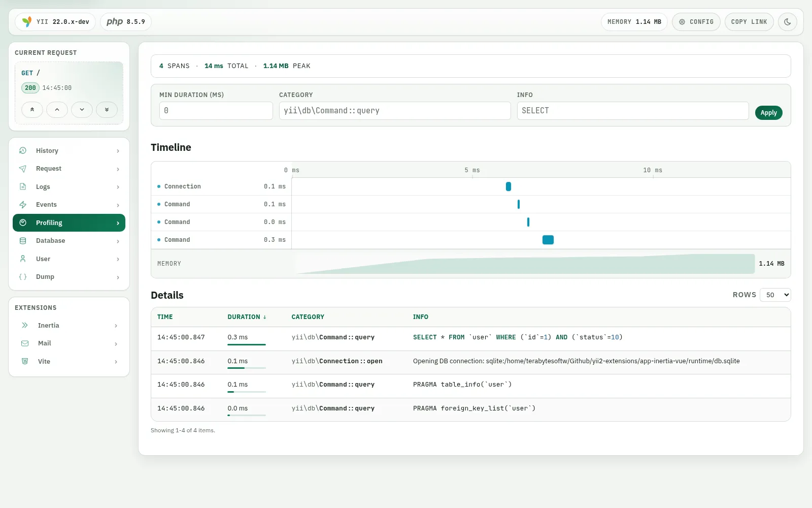Image resolution: width=812 pixels, height=508 pixels.
Task: Click the 200 status badge
Action: pyautogui.click(x=30, y=88)
